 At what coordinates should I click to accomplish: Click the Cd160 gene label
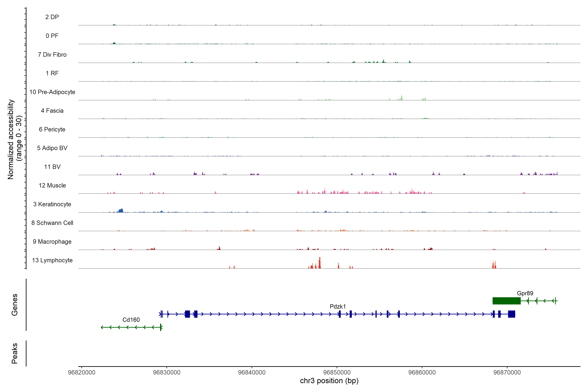point(131,320)
